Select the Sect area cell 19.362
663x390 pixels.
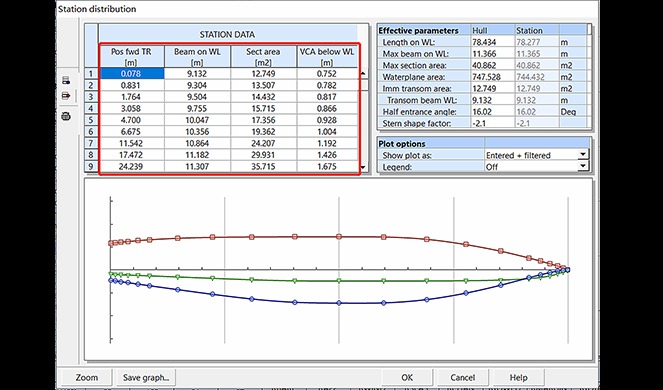pos(264,132)
